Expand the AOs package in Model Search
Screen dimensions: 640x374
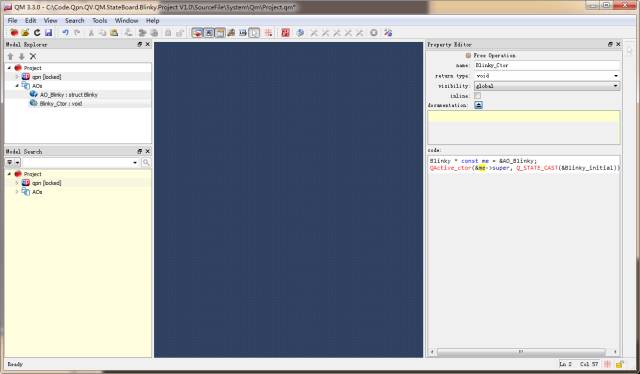[x=17, y=192]
